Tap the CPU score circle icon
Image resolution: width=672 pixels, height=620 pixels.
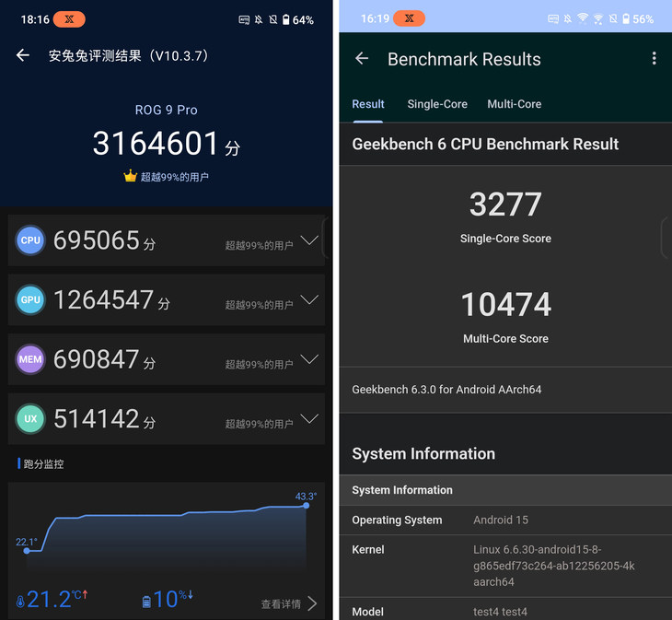click(x=30, y=240)
